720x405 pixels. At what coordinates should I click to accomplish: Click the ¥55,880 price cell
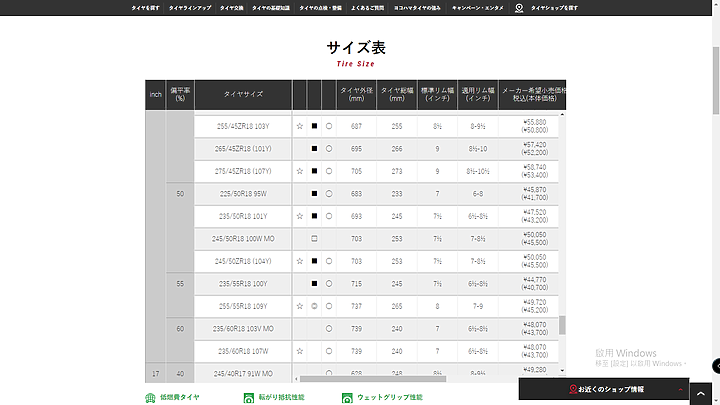tap(529, 126)
